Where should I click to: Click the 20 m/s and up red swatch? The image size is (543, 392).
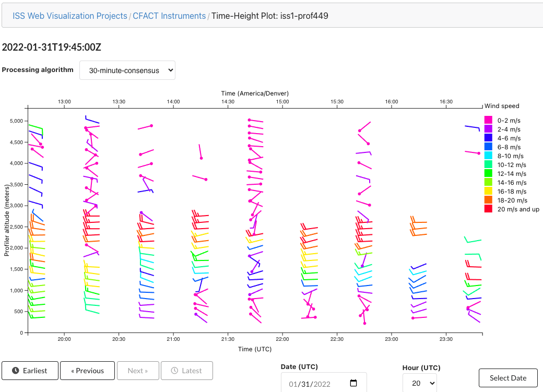click(x=489, y=209)
